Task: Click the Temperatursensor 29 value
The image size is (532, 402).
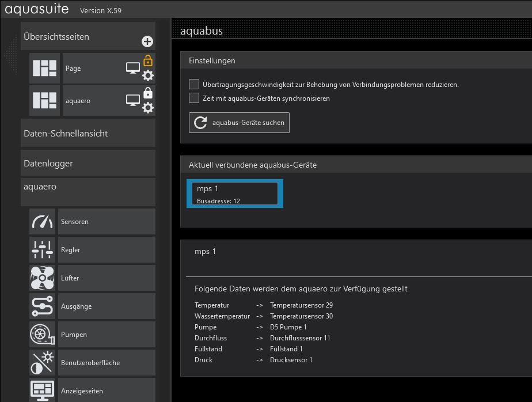Action: (301, 305)
